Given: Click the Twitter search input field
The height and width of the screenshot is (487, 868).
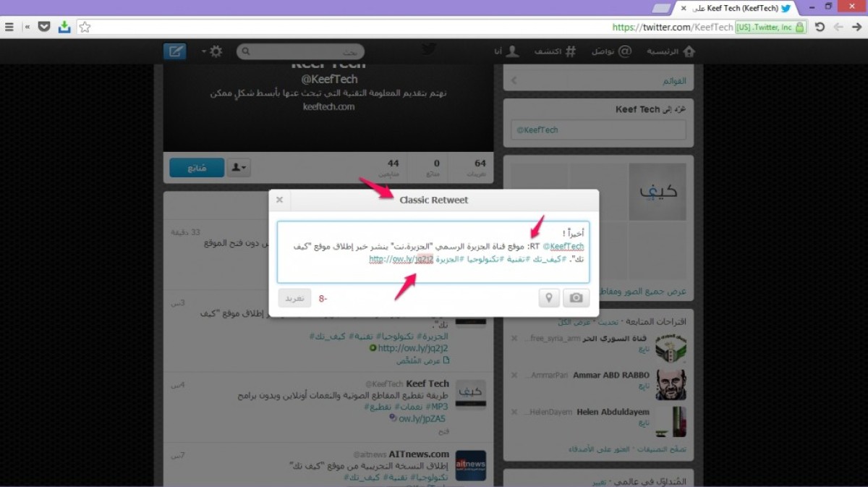Looking at the screenshot, I should [x=300, y=52].
